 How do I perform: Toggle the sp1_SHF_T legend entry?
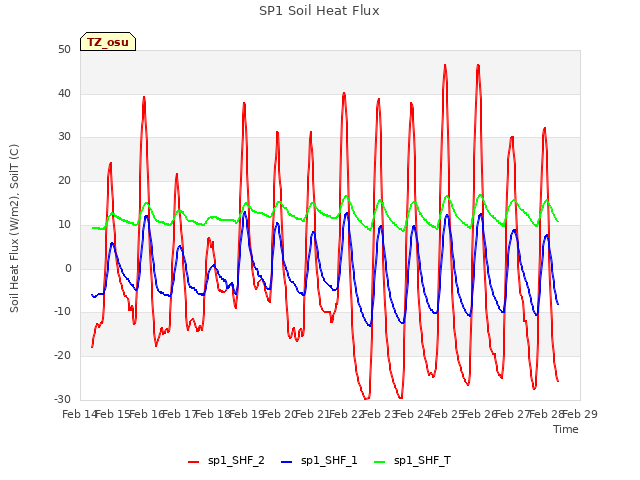pos(412,461)
